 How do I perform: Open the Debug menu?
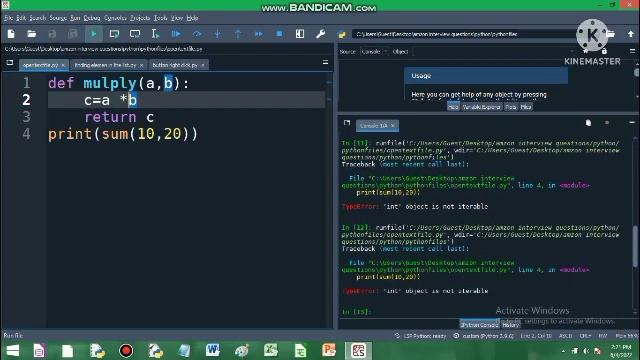point(92,18)
